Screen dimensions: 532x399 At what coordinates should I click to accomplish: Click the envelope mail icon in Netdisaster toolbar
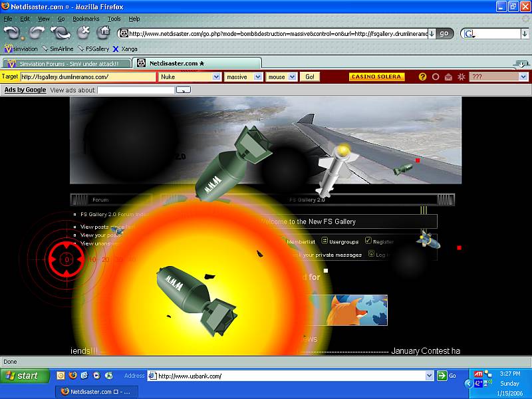448,77
